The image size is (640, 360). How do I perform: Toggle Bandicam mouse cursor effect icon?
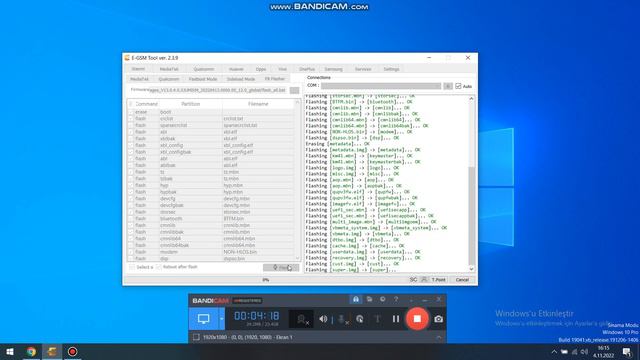point(360,319)
